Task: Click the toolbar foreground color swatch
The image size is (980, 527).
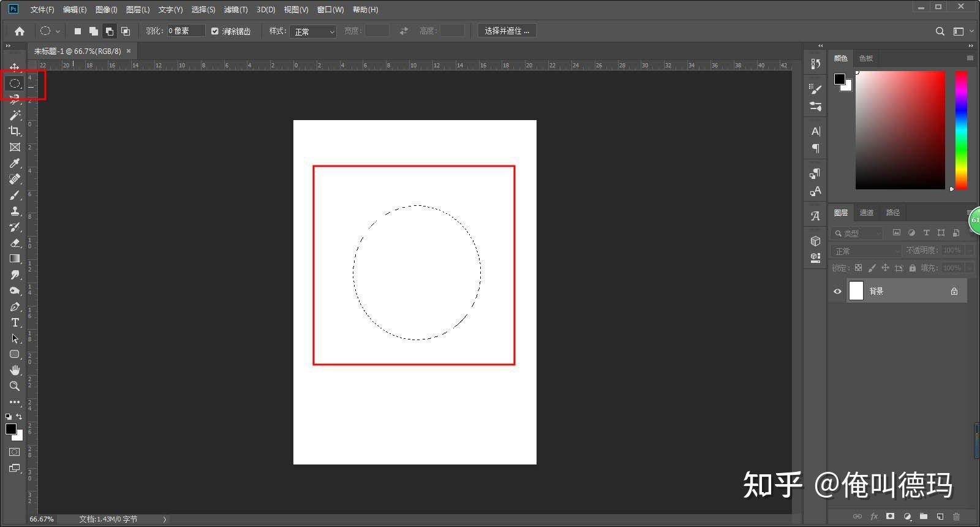Action: 11,429
